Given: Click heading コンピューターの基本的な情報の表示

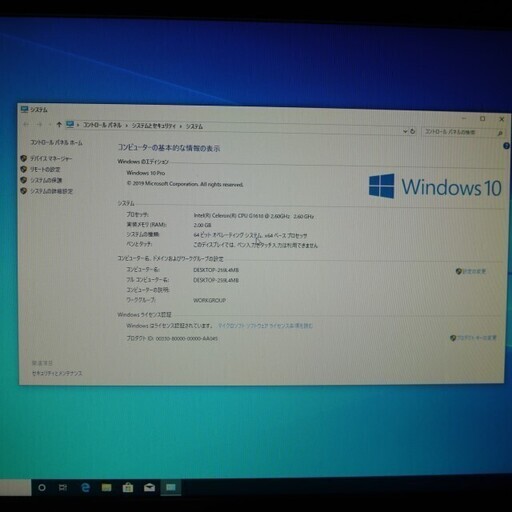Looking at the screenshot, I should (169, 148).
